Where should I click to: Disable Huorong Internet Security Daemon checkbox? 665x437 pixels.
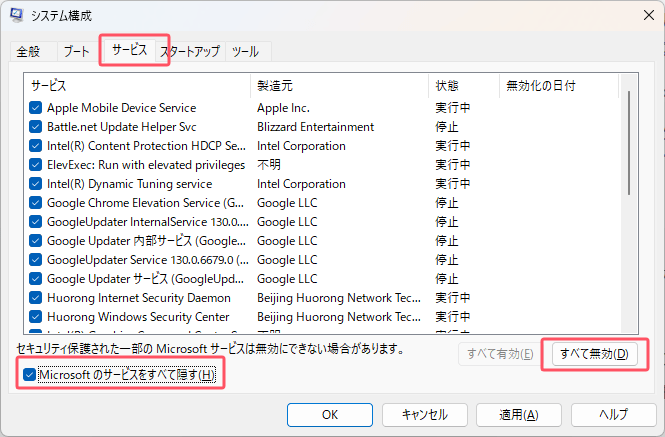coord(36,298)
